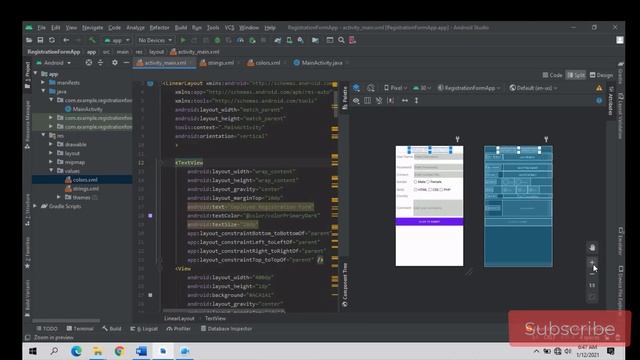Click the Debug app bug icon
Viewport: 640px width, 360px height.
pos(217,40)
